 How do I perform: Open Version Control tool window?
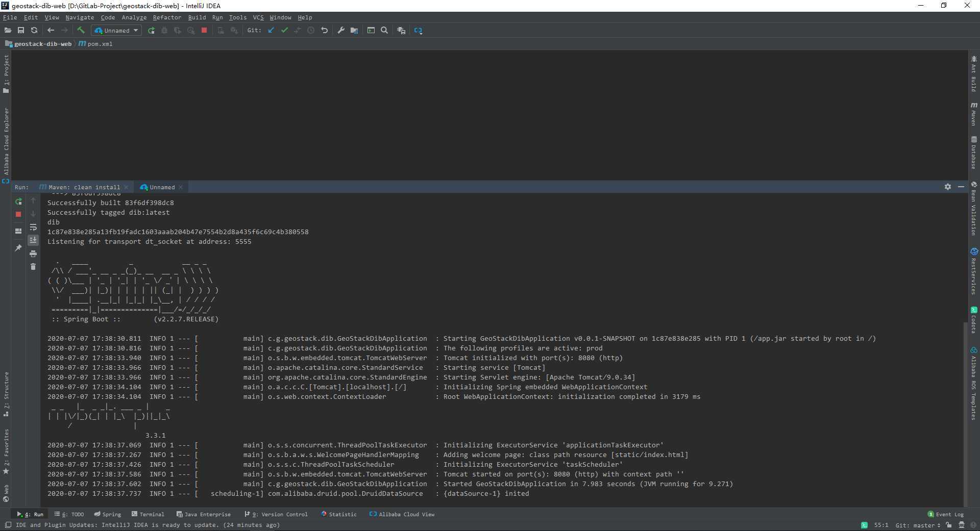point(276,514)
